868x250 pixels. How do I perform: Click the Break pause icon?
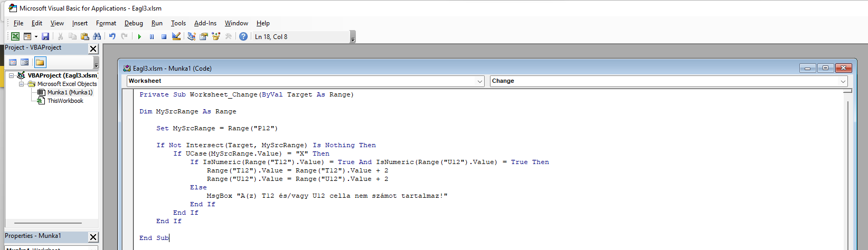[x=152, y=36]
